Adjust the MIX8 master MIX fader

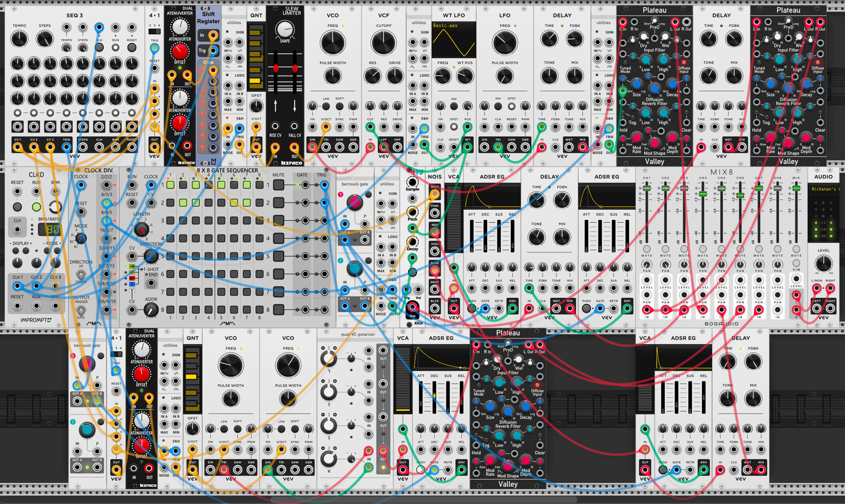tap(796, 188)
